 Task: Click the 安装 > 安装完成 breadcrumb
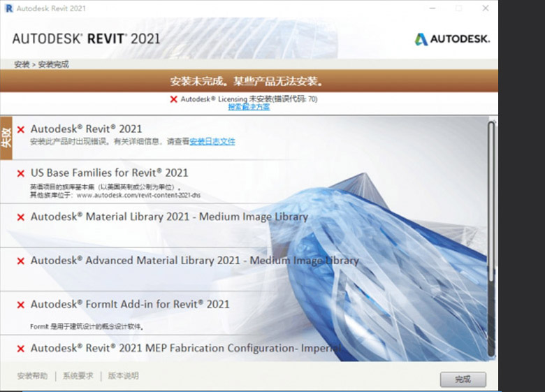click(x=41, y=64)
